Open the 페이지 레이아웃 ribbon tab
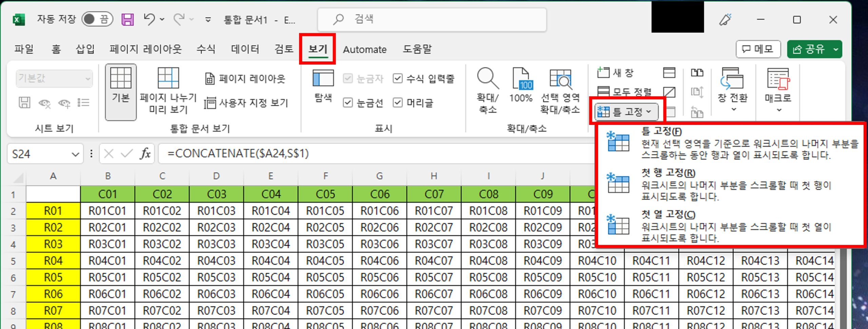868x329 pixels. pos(145,49)
